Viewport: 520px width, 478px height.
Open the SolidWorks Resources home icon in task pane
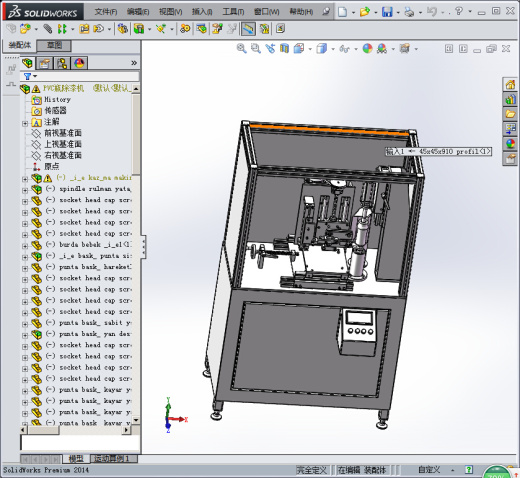pos(510,85)
